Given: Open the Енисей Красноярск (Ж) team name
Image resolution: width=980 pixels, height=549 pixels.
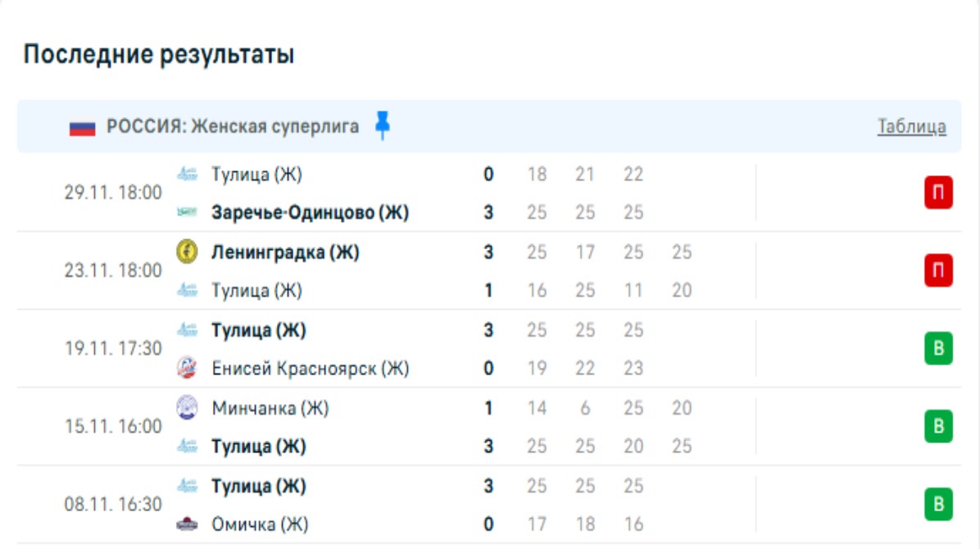Looking at the screenshot, I should tap(310, 369).
